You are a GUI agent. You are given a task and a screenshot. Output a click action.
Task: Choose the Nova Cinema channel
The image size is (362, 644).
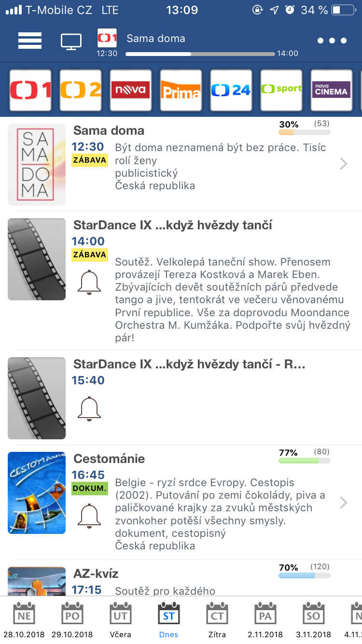pyautogui.click(x=332, y=90)
